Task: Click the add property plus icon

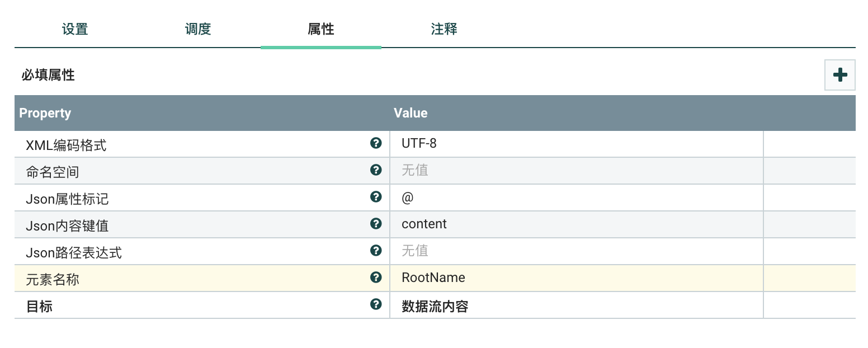Action: (x=840, y=75)
